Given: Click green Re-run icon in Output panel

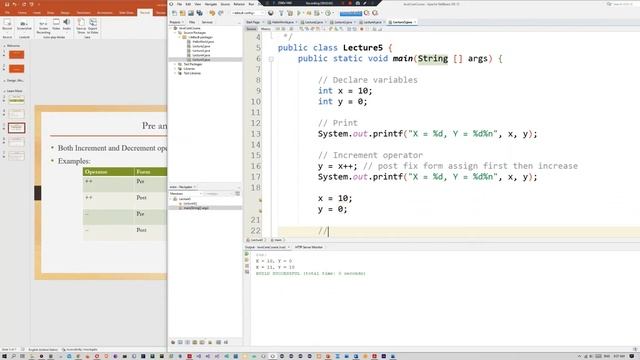Looking at the screenshot, I should point(247,254).
